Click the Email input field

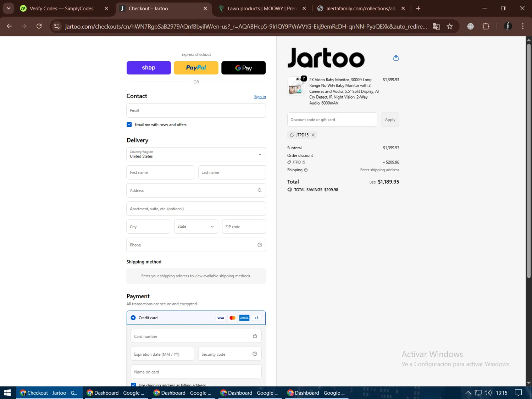(x=196, y=111)
